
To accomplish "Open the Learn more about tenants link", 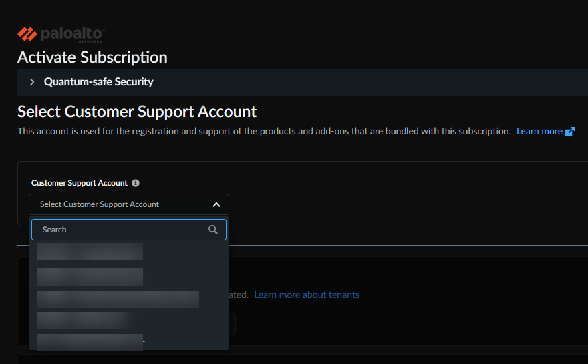I will [307, 295].
